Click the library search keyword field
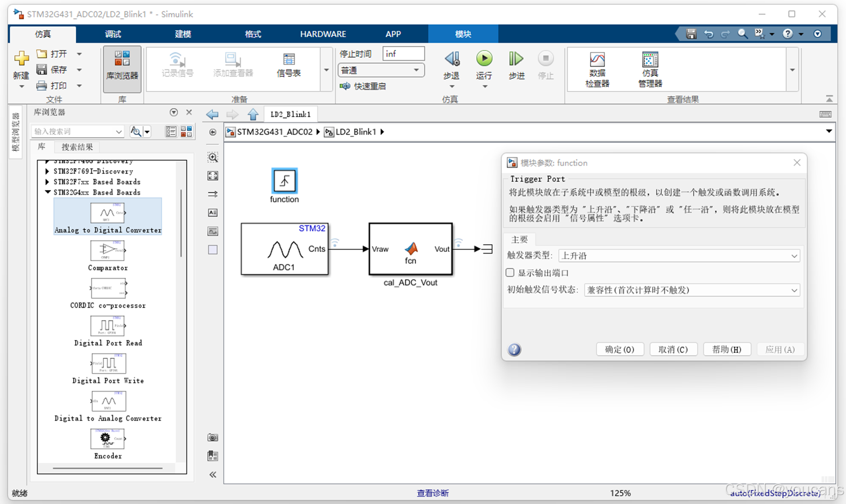 tap(77, 131)
